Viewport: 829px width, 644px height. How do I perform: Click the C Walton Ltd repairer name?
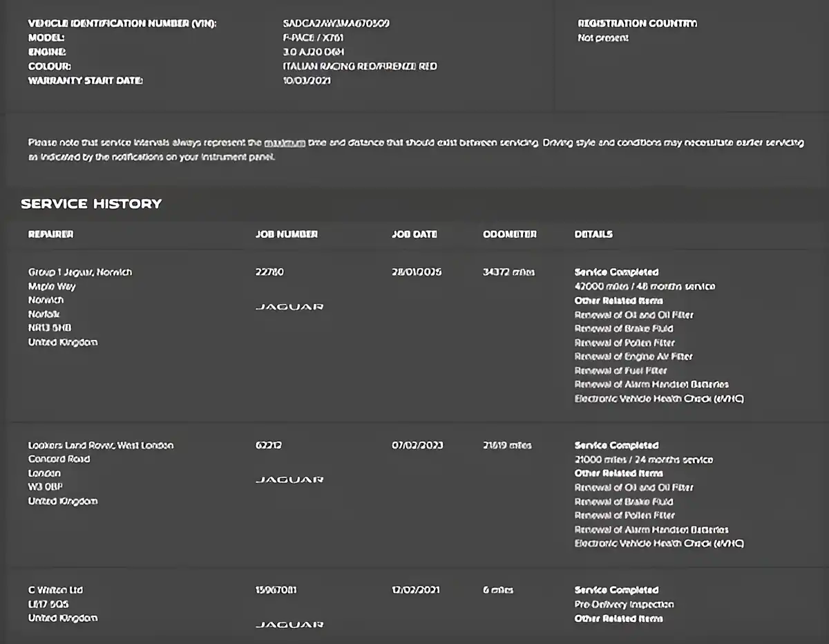point(55,590)
